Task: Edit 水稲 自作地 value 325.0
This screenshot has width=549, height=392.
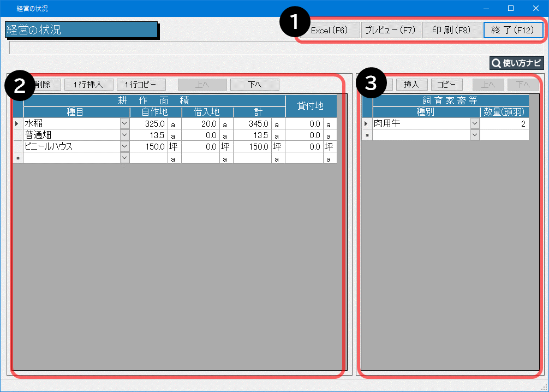Action: [x=148, y=124]
